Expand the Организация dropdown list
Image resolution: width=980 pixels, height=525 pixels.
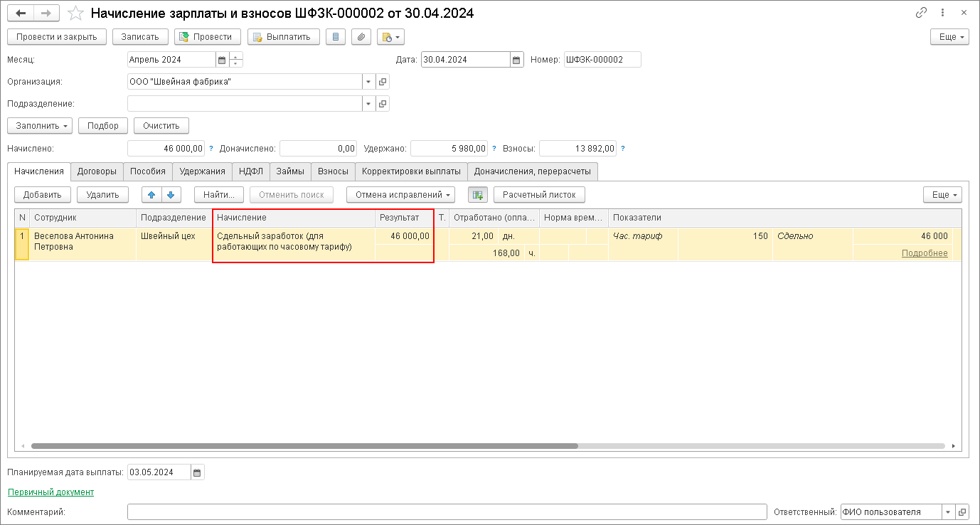tap(368, 82)
